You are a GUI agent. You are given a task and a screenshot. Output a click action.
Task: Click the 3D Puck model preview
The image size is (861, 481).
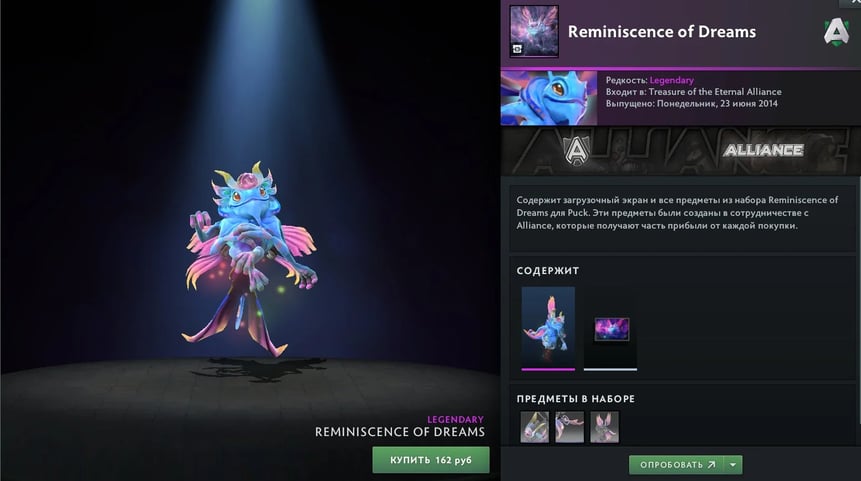[250, 258]
